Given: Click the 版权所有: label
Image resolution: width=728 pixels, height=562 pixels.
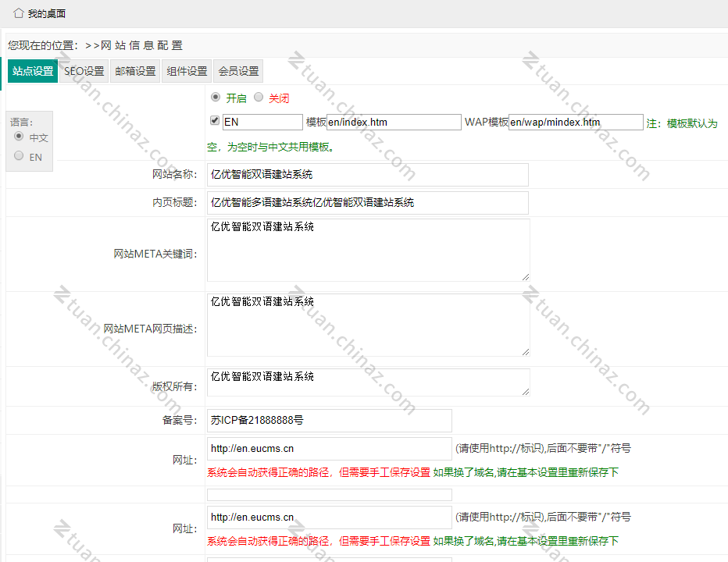Looking at the screenshot, I should tap(174, 386).
